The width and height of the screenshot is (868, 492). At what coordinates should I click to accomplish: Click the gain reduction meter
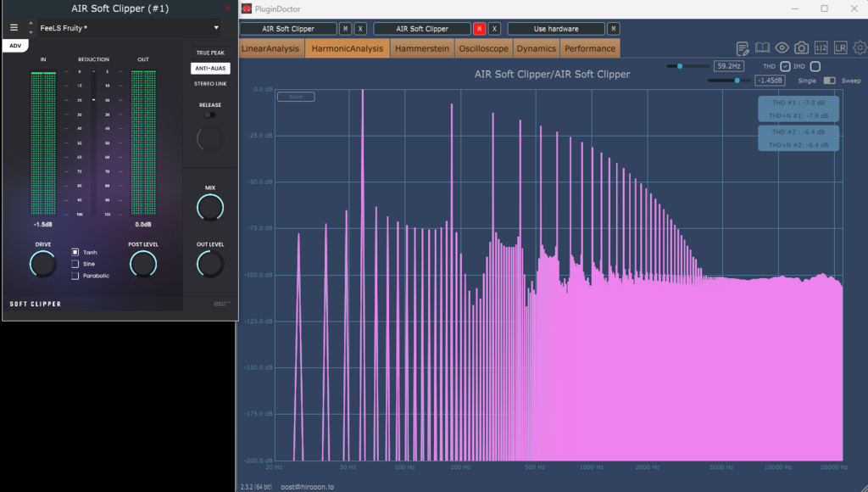coord(93,143)
